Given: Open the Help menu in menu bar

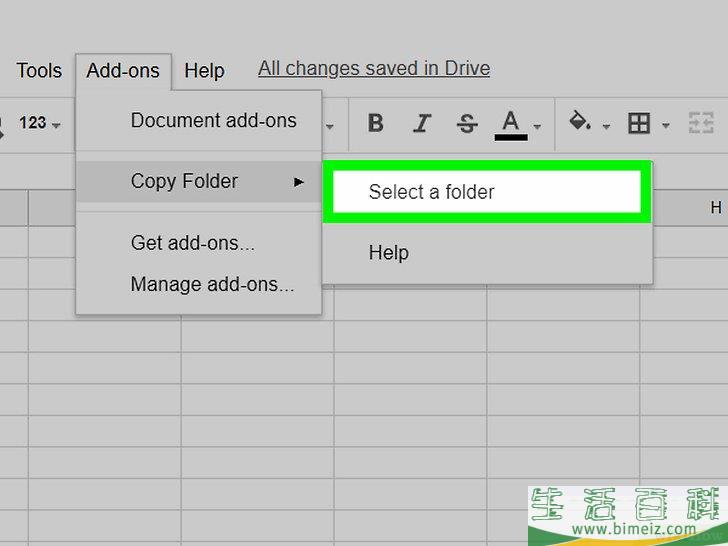Looking at the screenshot, I should pos(204,70).
